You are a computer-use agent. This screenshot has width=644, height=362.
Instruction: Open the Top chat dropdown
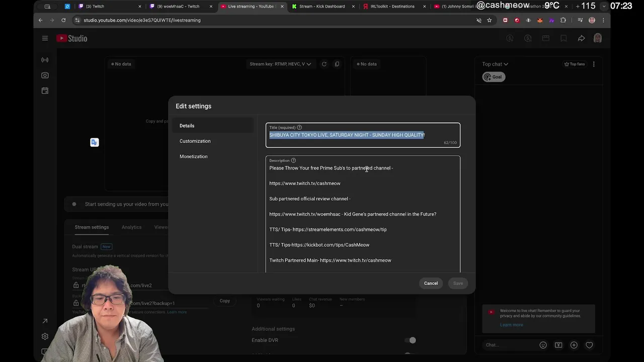(x=495, y=64)
